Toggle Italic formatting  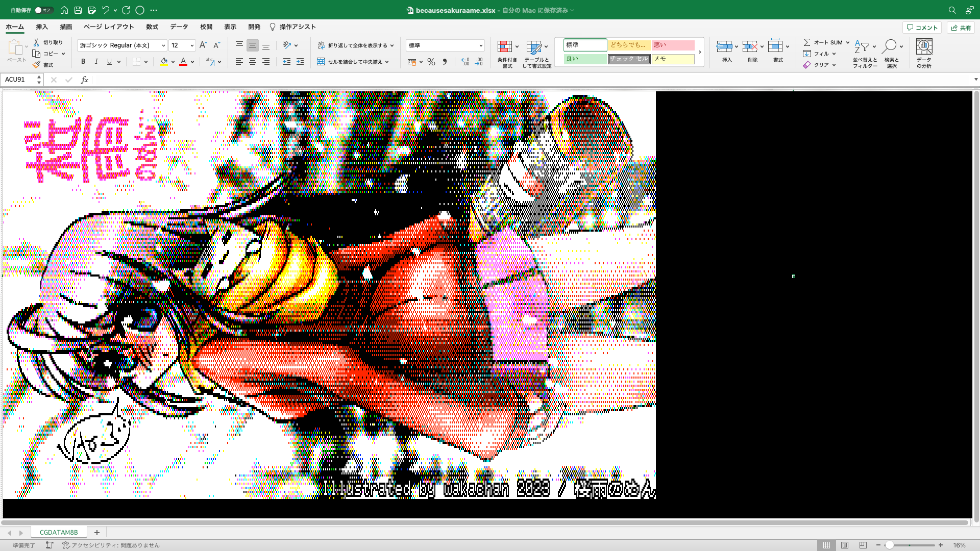click(96, 62)
